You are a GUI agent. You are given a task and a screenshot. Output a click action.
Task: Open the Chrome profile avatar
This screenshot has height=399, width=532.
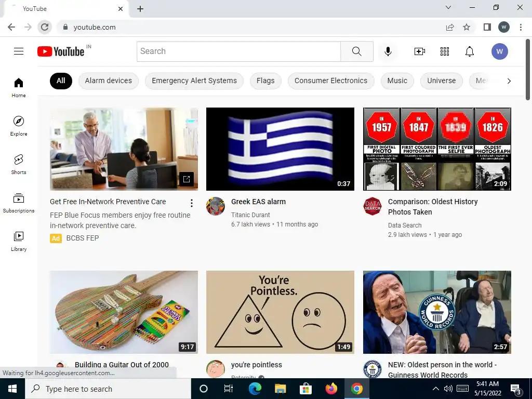504,27
